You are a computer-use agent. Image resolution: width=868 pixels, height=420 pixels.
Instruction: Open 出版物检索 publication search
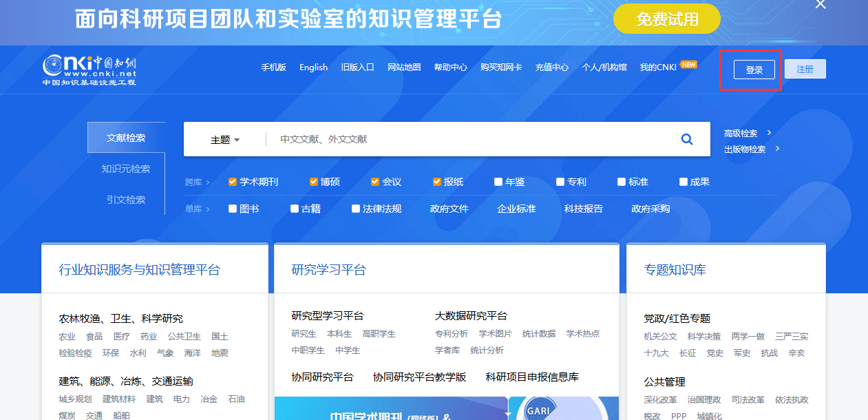click(x=745, y=149)
